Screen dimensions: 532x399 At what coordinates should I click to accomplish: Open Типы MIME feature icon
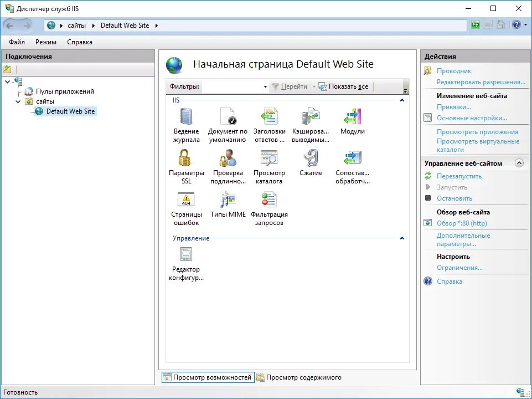[228, 199]
